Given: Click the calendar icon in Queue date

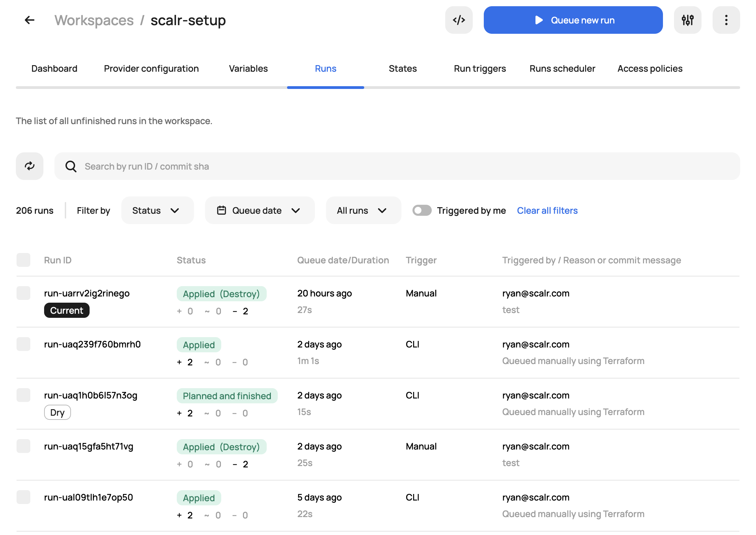Looking at the screenshot, I should tap(222, 210).
